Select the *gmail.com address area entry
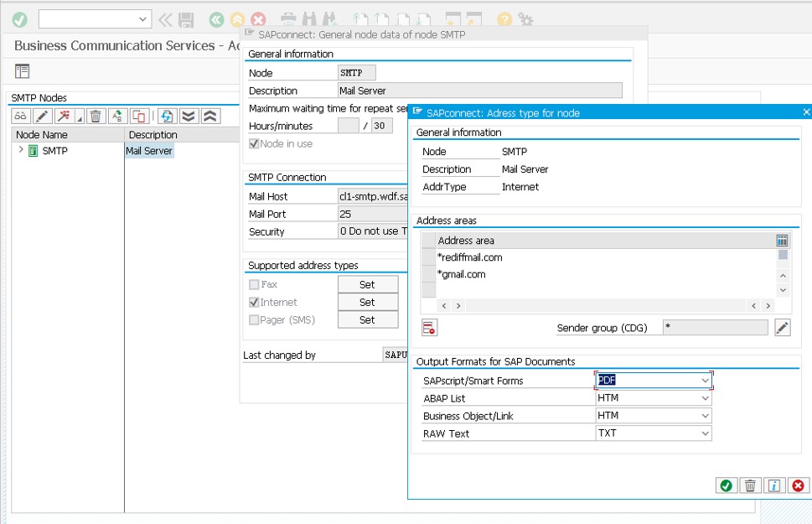This screenshot has height=524, width=812. point(462,275)
